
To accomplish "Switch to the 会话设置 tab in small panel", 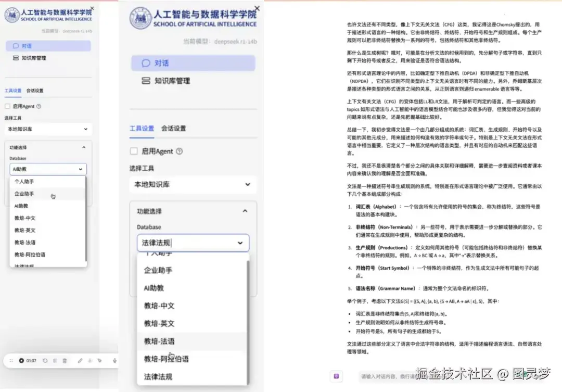I will point(35,91).
